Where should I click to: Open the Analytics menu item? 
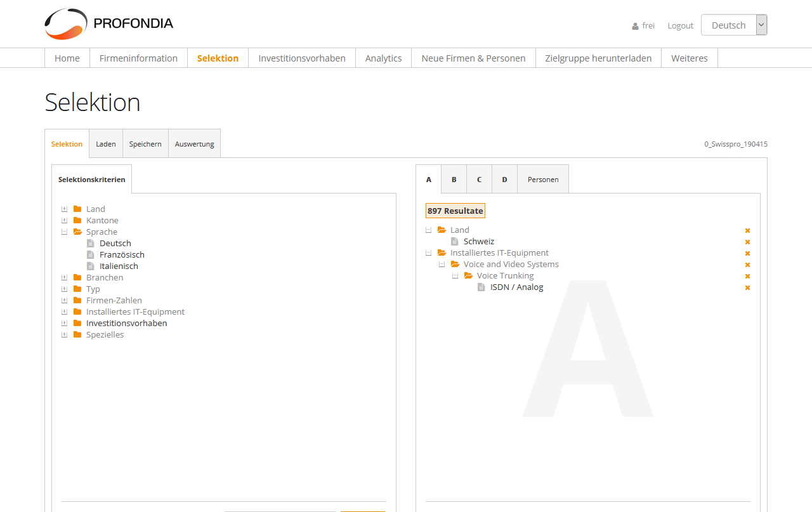[x=383, y=58]
